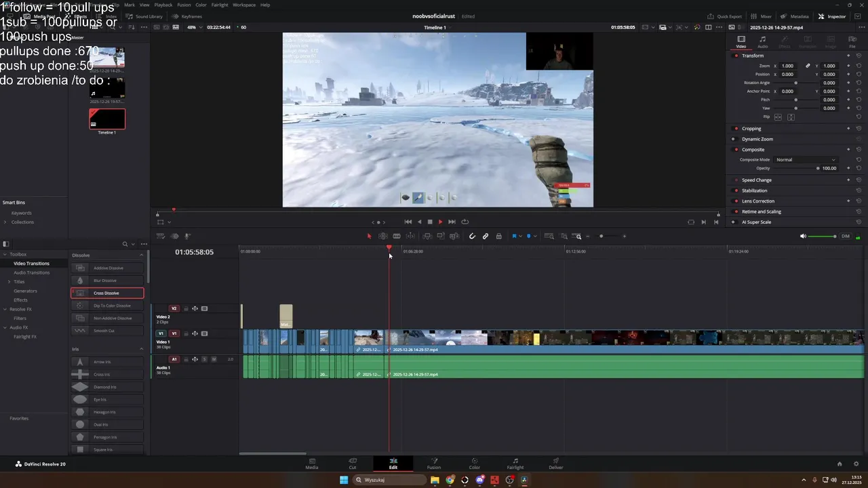Open the Playback menu

pos(163,5)
